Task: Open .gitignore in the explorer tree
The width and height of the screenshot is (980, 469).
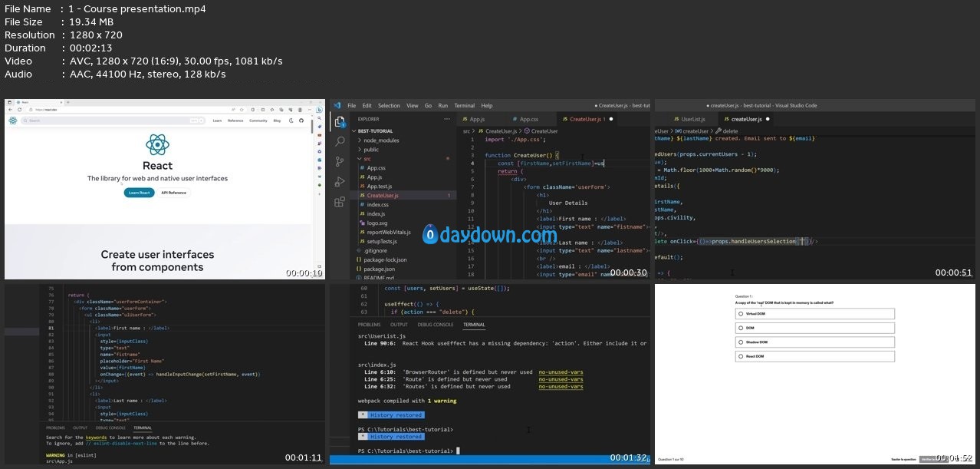Action: [375, 250]
